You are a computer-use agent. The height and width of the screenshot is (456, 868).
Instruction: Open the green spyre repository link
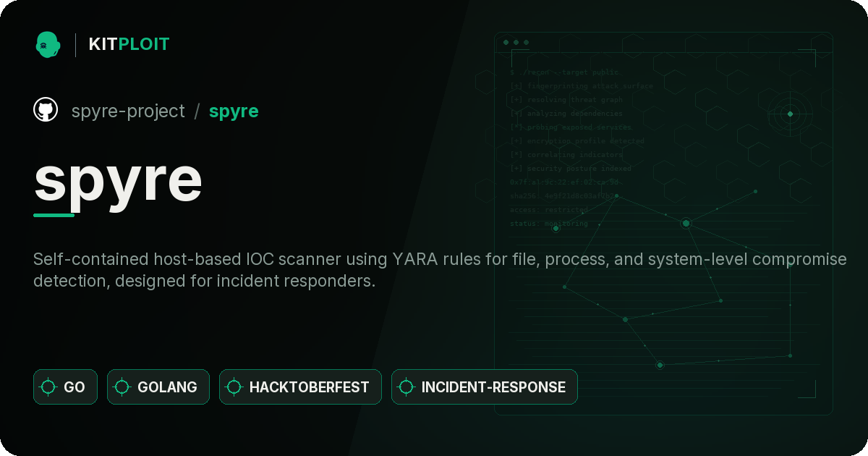234,111
